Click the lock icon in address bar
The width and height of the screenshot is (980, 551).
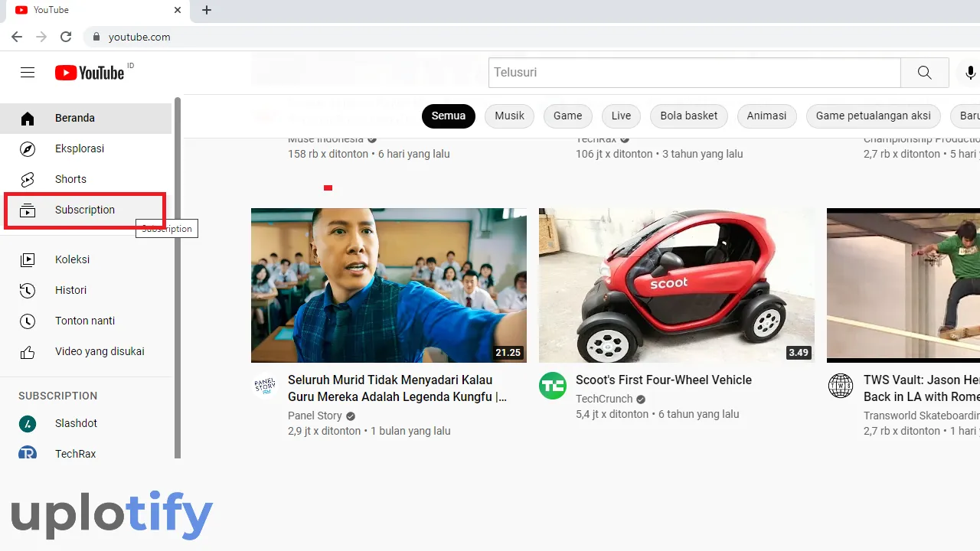pyautogui.click(x=96, y=37)
